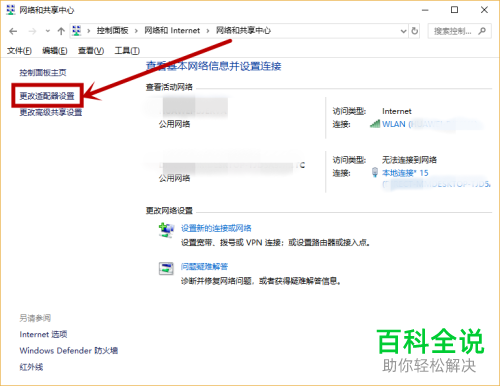This screenshot has height=386, width=500.
Task: Click the 无法连接到网络 access type text
Action: (x=409, y=160)
